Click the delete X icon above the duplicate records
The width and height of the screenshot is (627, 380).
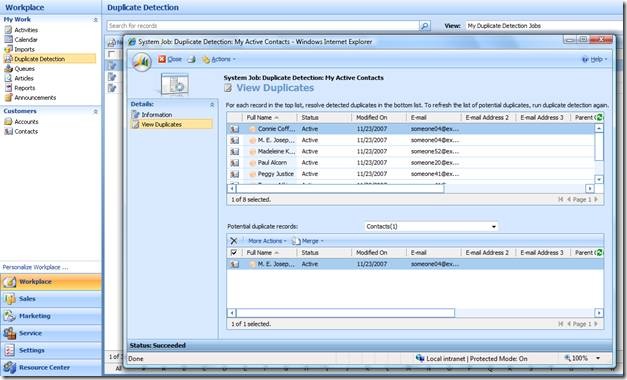point(234,241)
